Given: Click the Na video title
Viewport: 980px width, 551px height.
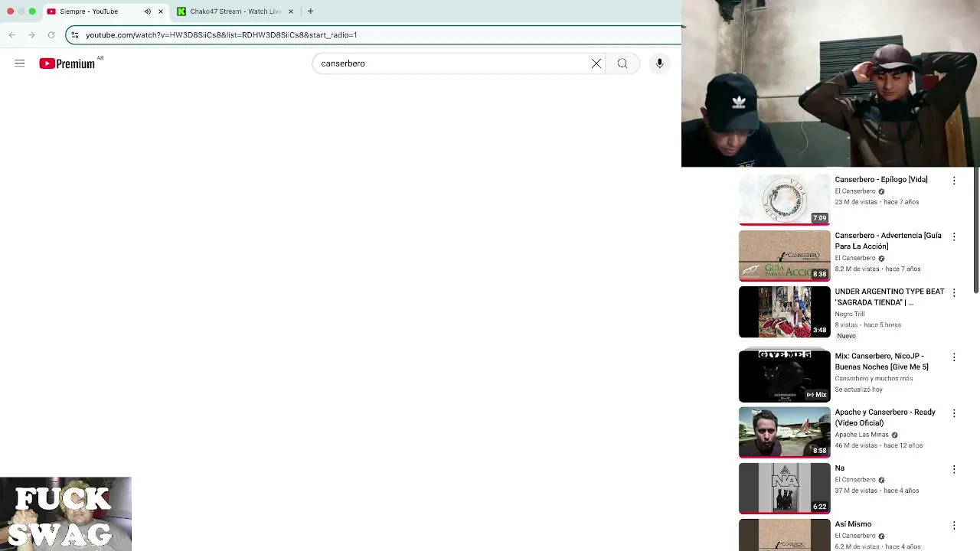Looking at the screenshot, I should 840,468.
